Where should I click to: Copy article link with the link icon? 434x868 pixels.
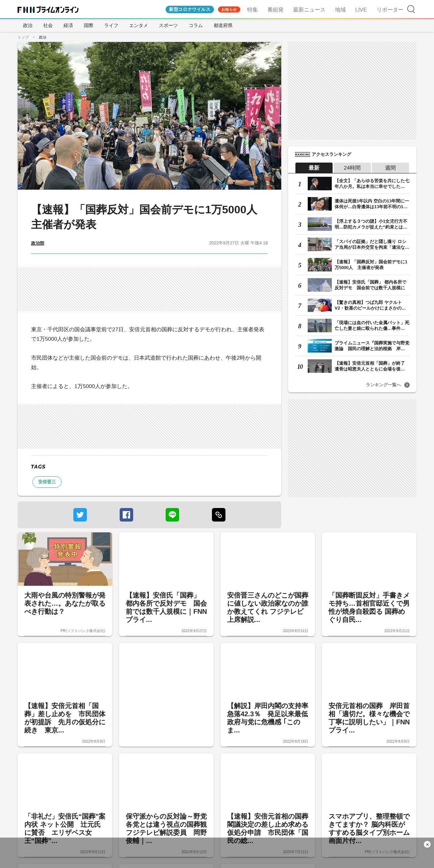click(x=219, y=515)
